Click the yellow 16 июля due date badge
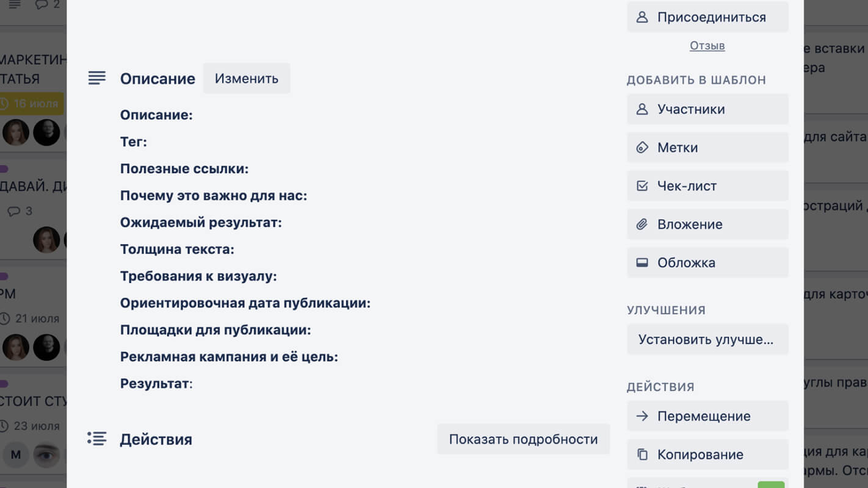The width and height of the screenshot is (868, 488). 32,104
